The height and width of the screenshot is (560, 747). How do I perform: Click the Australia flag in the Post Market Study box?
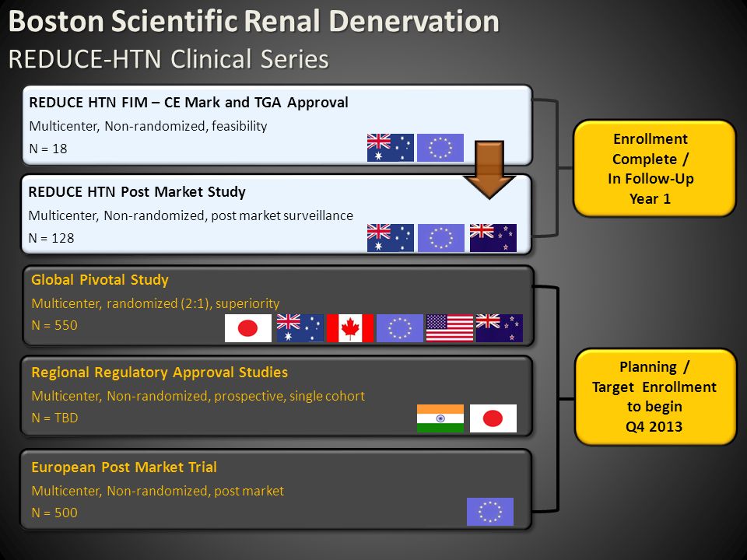tap(390, 238)
